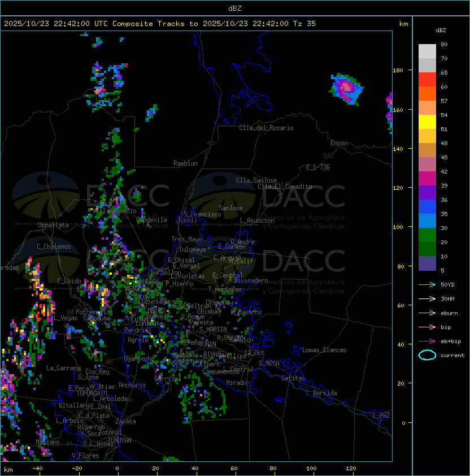The width and height of the screenshot is (470, 476).
Task: Click the 'Anchoris' place label
Action: tap(132, 385)
